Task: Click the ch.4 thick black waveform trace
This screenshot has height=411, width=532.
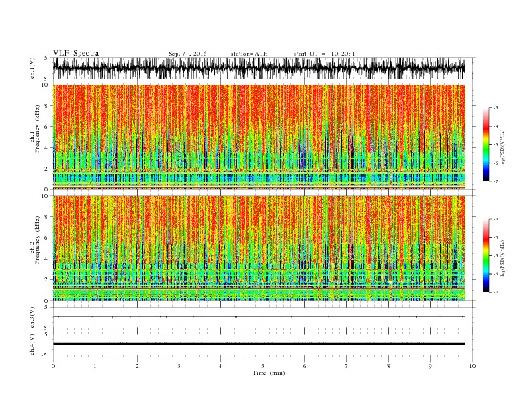Action: [259, 344]
